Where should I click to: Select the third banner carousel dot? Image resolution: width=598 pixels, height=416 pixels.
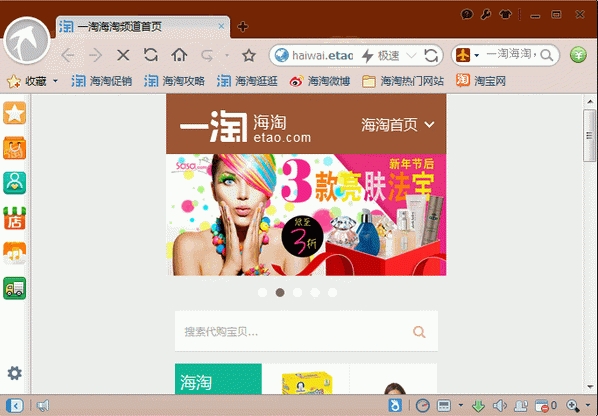[297, 292]
